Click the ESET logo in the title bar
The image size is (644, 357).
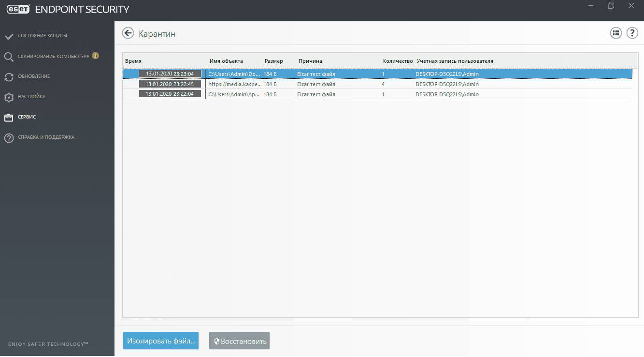pos(18,9)
